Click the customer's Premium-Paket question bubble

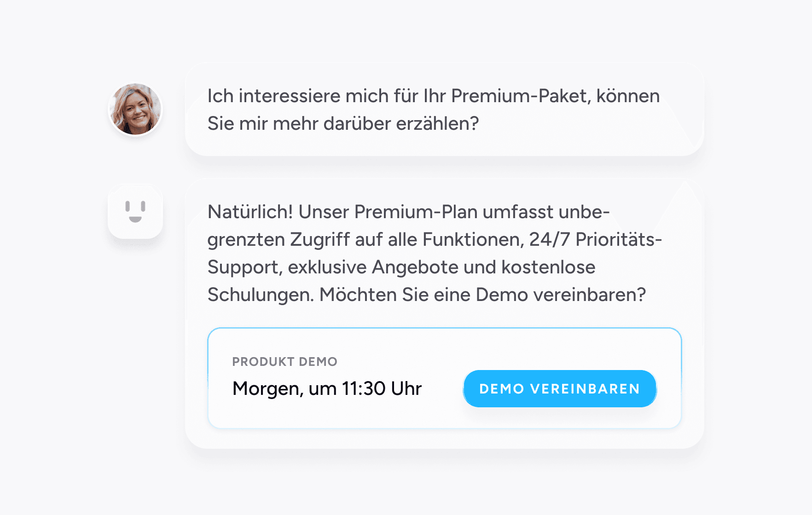tap(444, 110)
